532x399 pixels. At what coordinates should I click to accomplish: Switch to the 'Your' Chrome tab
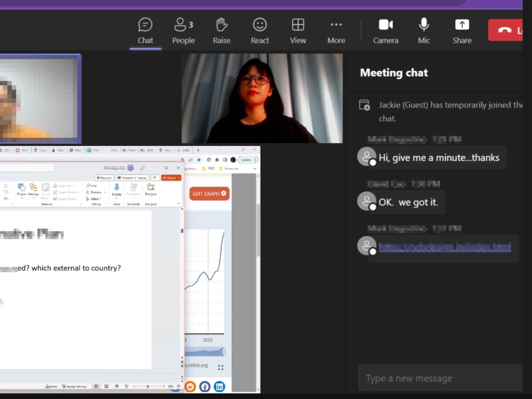point(165,150)
